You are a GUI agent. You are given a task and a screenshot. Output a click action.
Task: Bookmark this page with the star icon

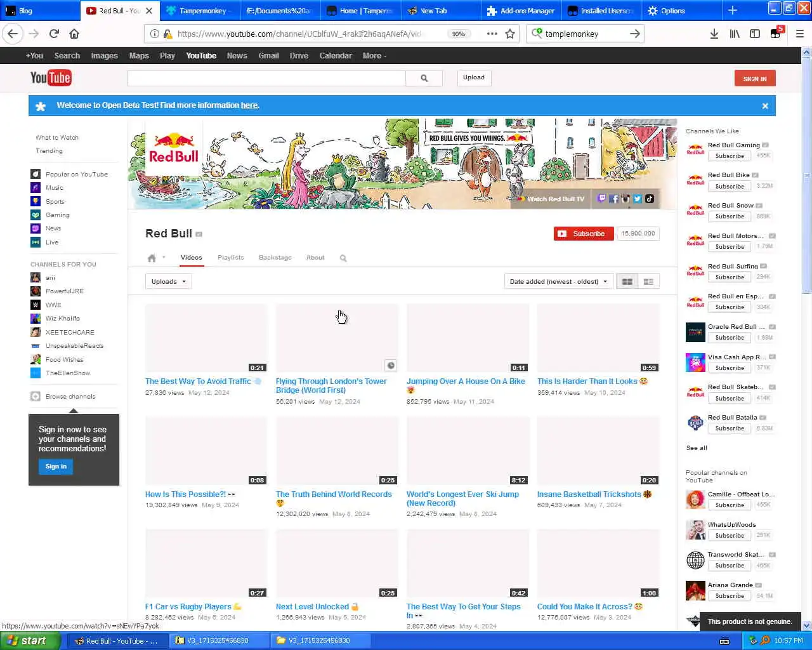[510, 34]
